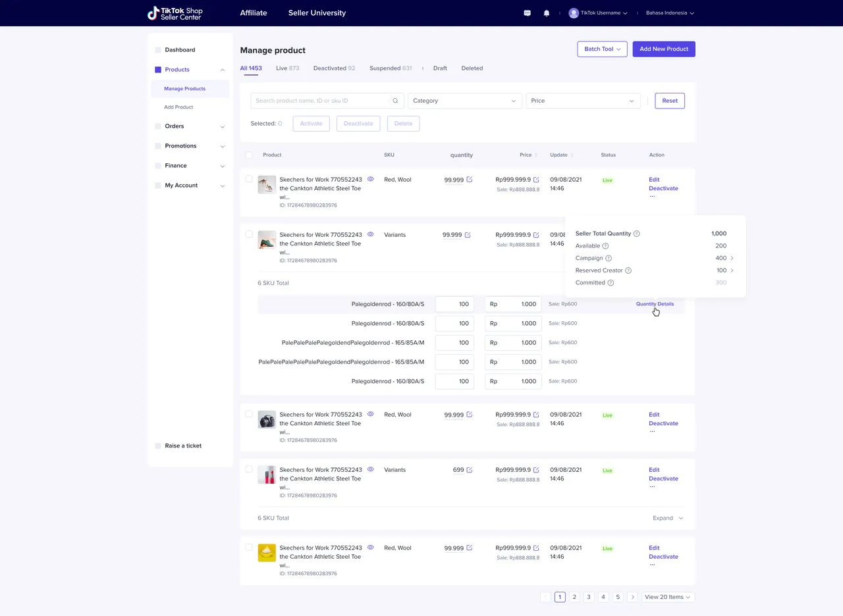
Task: Open the View 20 Items page size dropdown
Action: click(x=668, y=597)
